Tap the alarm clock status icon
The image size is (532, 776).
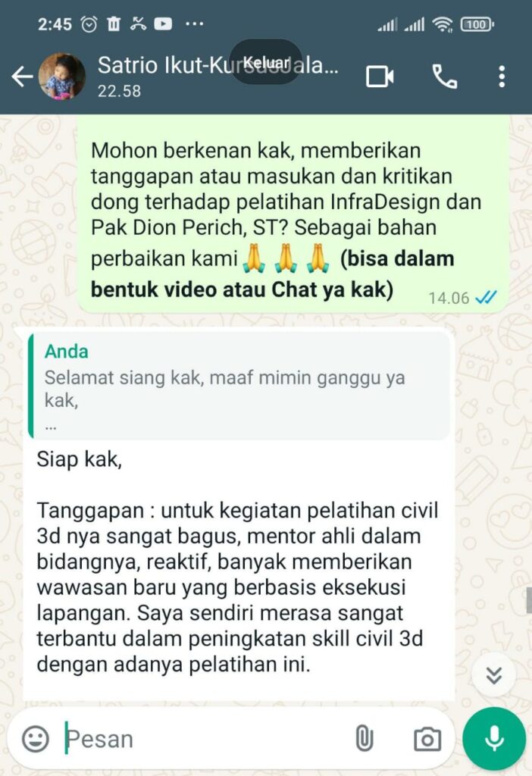[89, 23]
